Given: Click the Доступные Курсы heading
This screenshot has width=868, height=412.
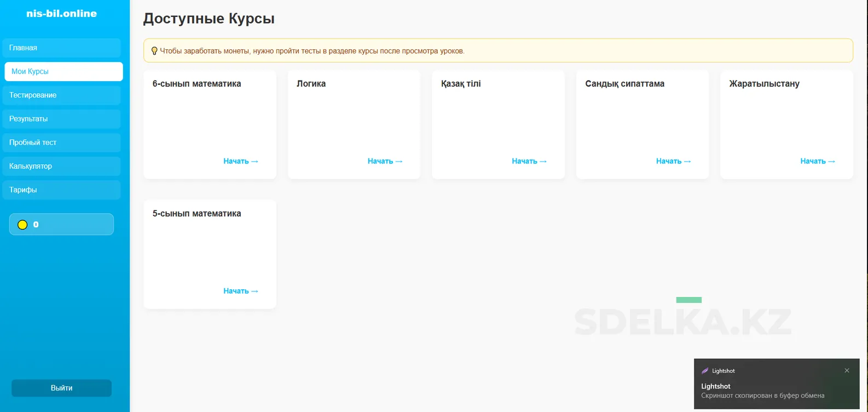Looking at the screenshot, I should pos(209,19).
